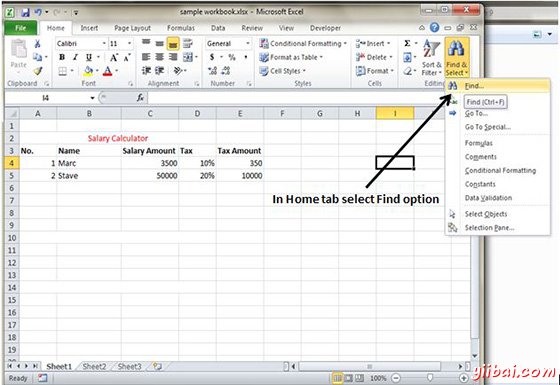Toggle Top Align vertical alignment
The width and height of the screenshot is (560, 385).
(x=146, y=43)
